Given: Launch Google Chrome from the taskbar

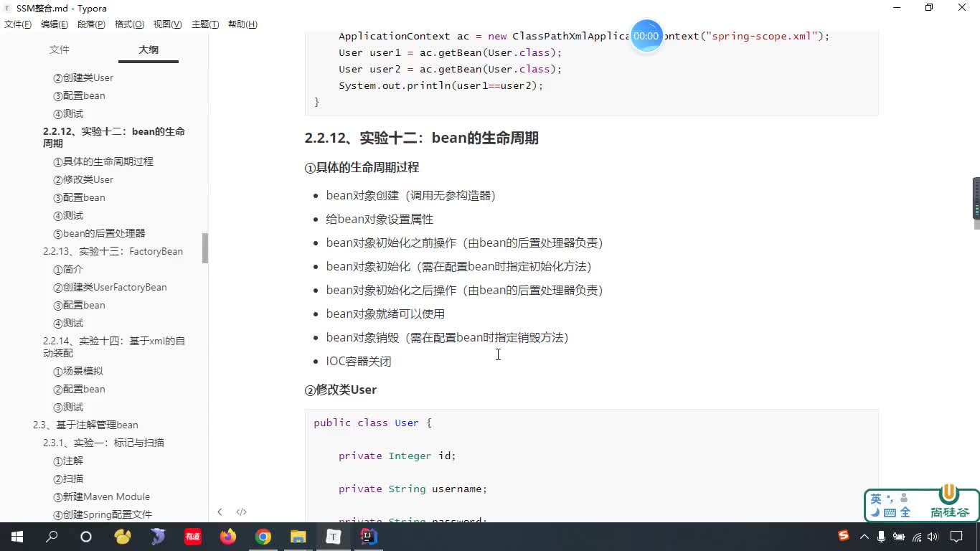Looking at the screenshot, I should coord(263,537).
